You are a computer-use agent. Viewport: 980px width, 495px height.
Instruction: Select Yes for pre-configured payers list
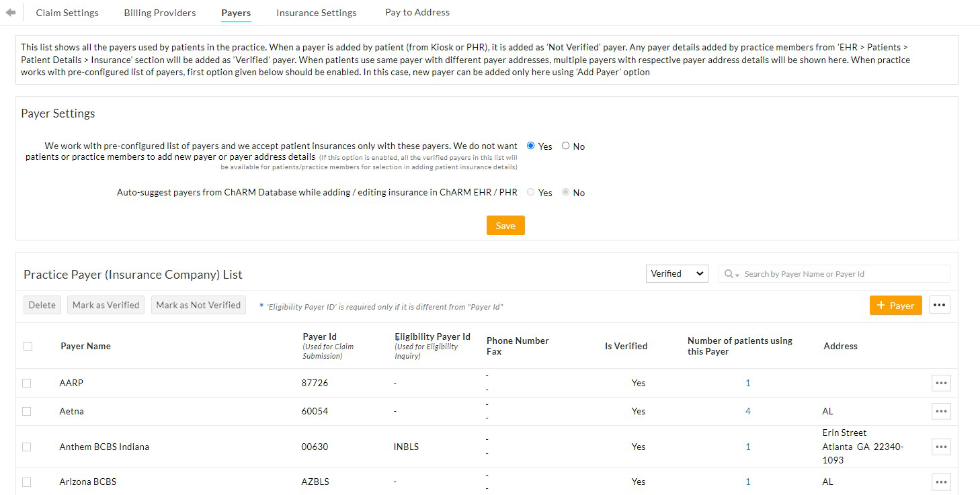tap(531, 146)
